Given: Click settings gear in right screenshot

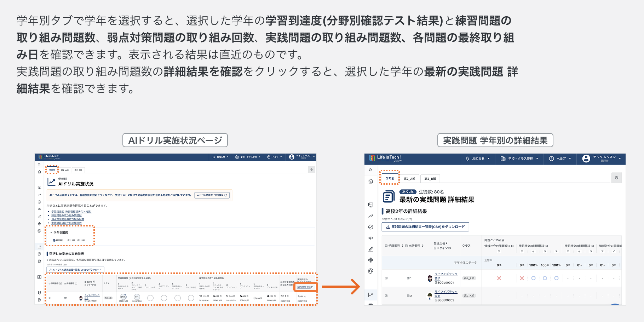Looking at the screenshot, I should click(616, 178).
